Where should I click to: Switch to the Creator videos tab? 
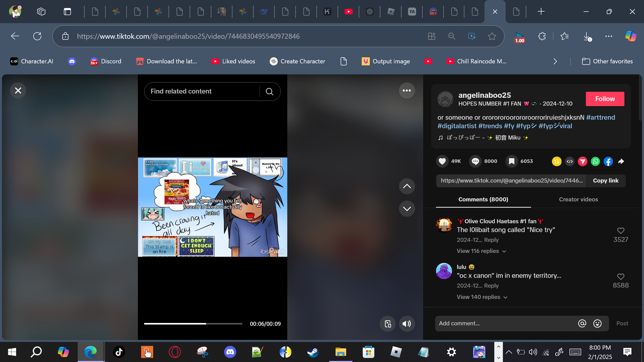click(x=578, y=199)
